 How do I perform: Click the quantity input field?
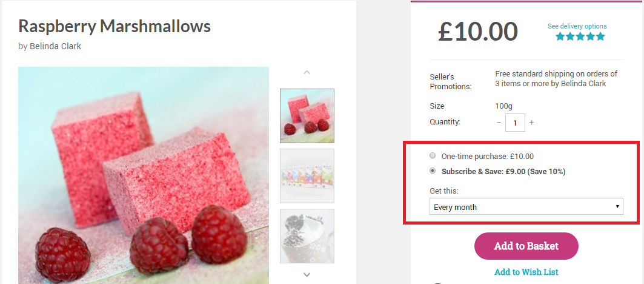click(x=515, y=123)
